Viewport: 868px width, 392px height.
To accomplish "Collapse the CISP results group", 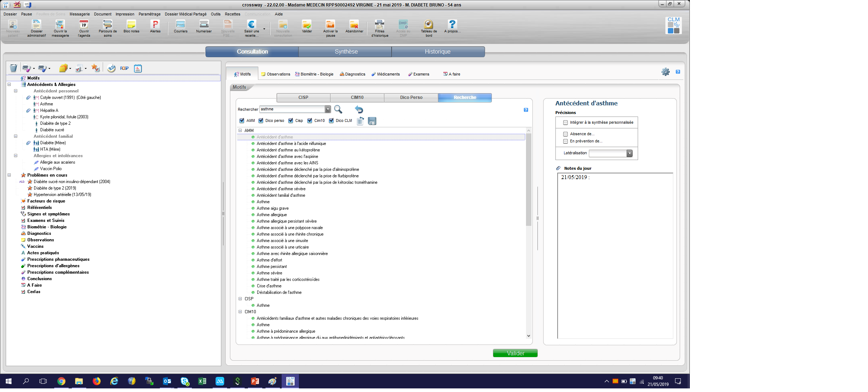I will point(240,299).
